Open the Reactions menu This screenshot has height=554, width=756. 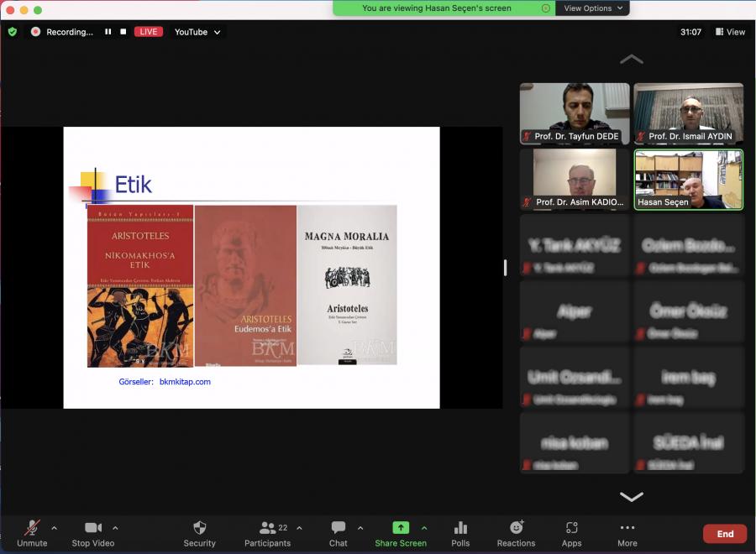tap(517, 534)
